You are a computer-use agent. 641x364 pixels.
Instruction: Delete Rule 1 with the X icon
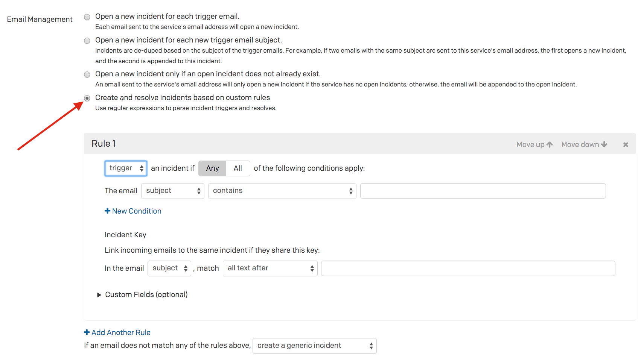point(625,144)
